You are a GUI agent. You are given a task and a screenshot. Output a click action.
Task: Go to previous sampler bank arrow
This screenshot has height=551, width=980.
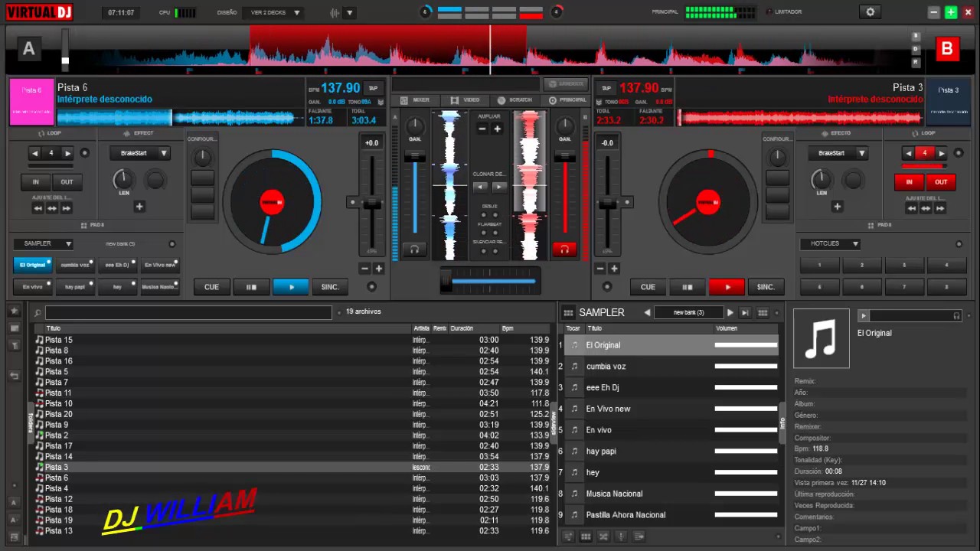(x=647, y=312)
